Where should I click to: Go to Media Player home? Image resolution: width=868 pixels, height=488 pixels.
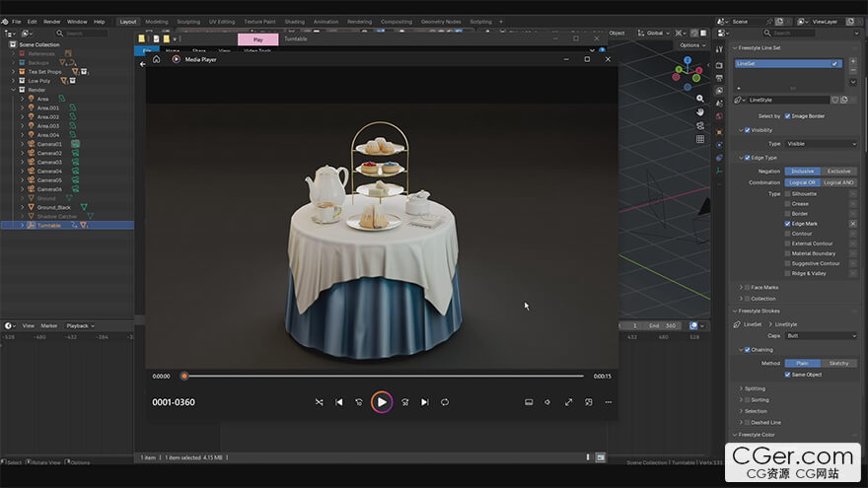tap(157, 59)
